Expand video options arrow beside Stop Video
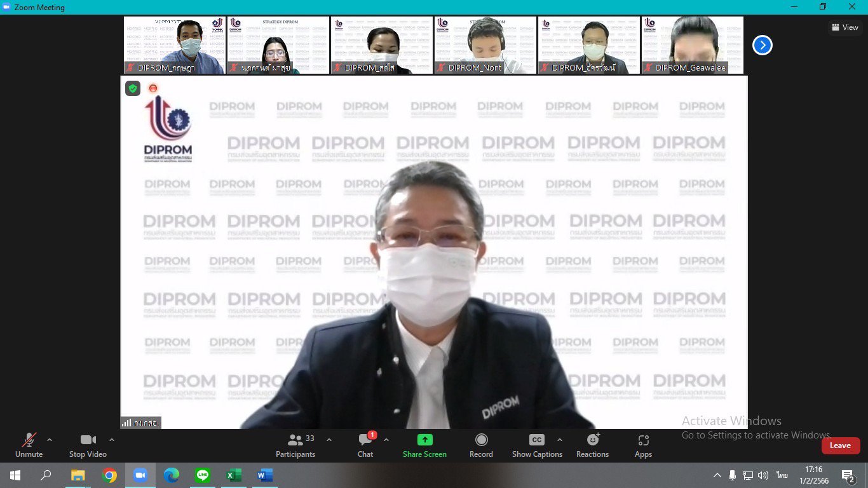868x488 pixels. click(x=112, y=440)
